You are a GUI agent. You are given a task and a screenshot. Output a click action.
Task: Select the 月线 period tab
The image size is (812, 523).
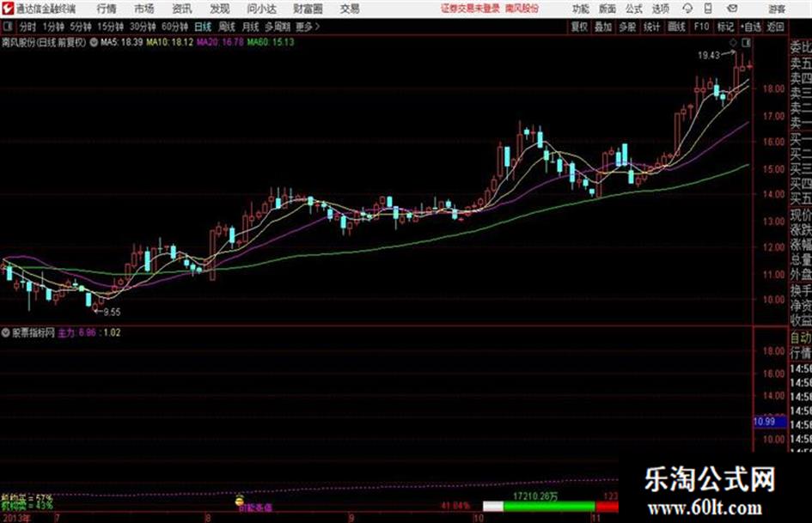(251, 27)
